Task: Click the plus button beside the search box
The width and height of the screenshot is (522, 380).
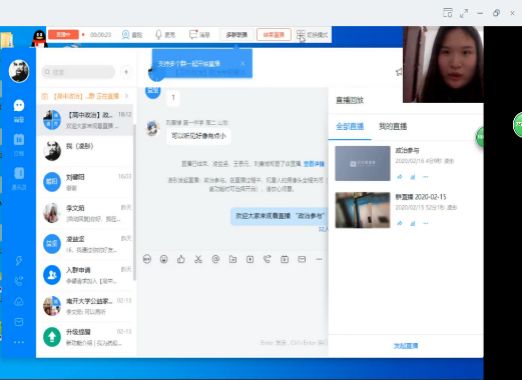Action: point(126,72)
